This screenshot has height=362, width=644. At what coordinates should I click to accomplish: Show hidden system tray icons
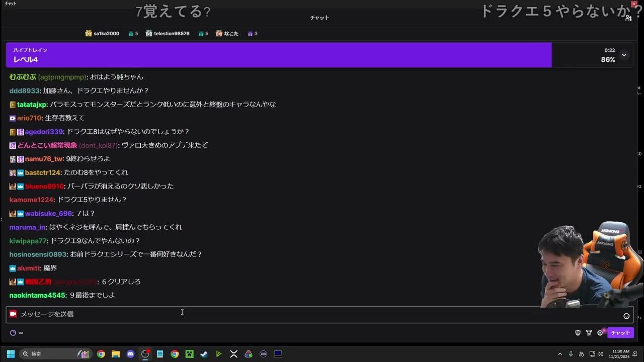point(560,354)
